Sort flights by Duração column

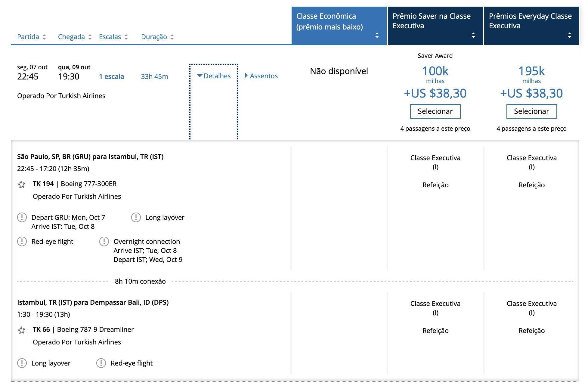coord(158,37)
